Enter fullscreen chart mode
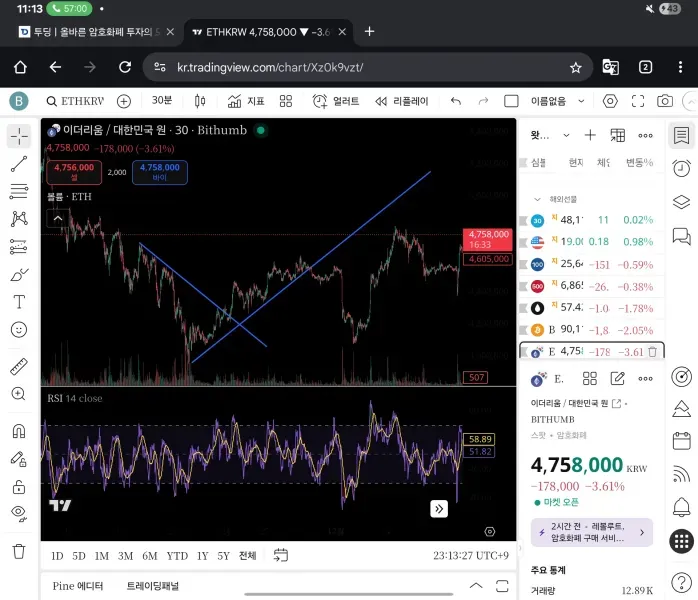 coord(637,101)
